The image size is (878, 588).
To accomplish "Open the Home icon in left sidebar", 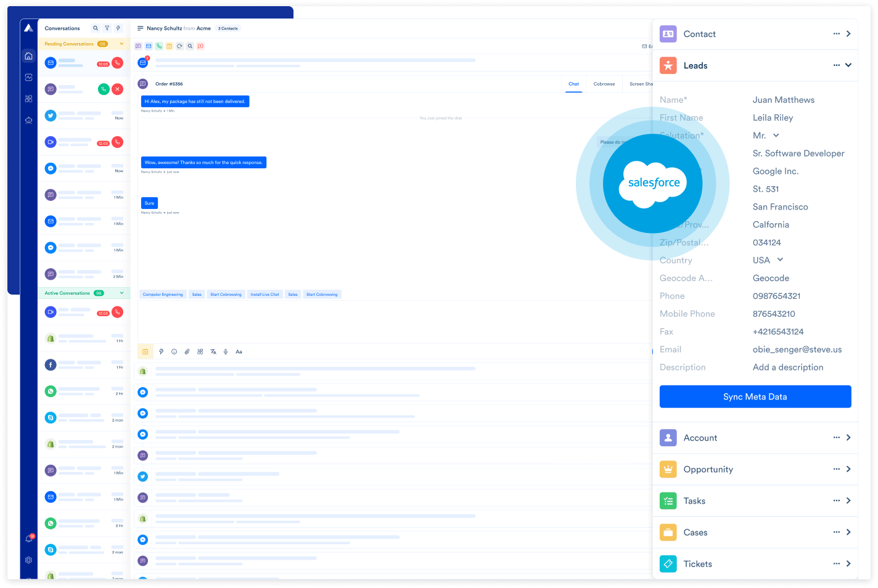I will click(28, 56).
